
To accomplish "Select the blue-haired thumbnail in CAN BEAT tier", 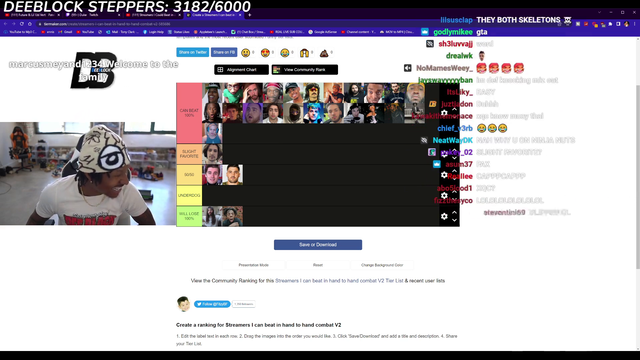I will point(313,113).
